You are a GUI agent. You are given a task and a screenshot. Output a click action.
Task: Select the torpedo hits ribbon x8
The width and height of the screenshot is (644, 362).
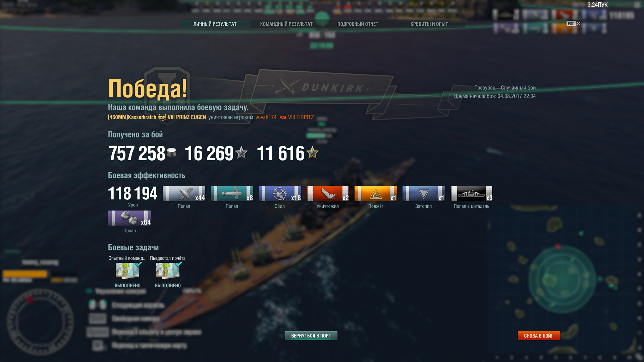232,194
